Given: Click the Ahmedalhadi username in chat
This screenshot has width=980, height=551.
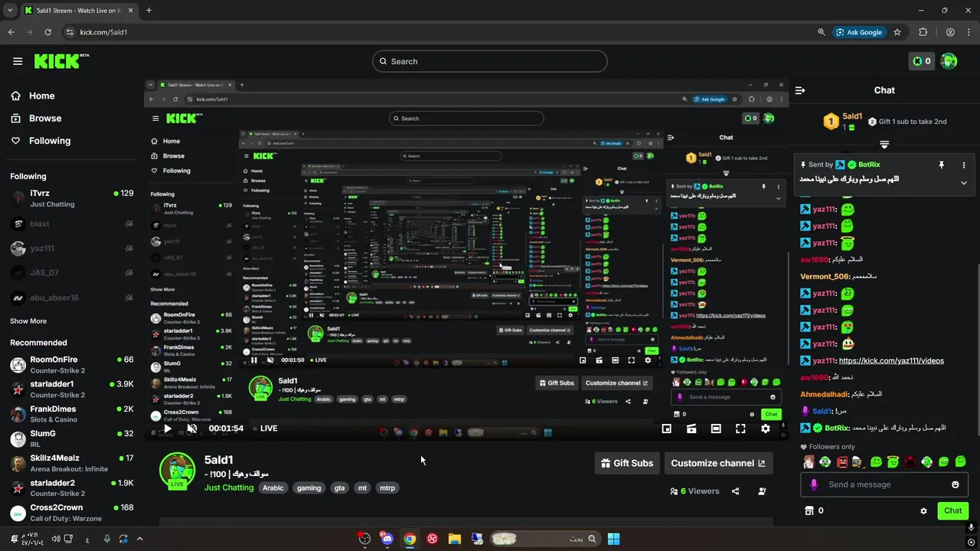Looking at the screenshot, I should 825,394.
